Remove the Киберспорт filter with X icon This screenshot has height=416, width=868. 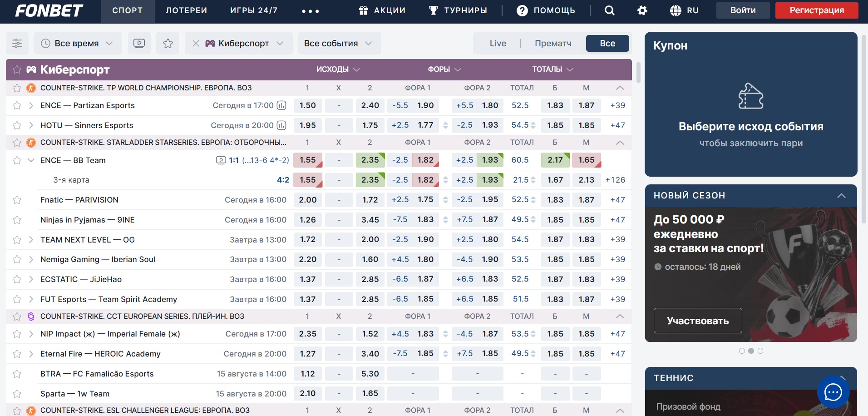[x=196, y=44]
